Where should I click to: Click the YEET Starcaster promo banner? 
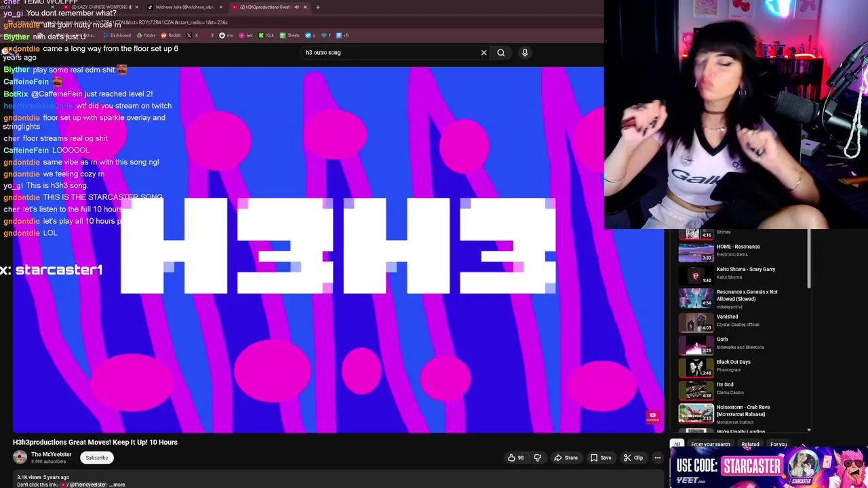coord(768,468)
